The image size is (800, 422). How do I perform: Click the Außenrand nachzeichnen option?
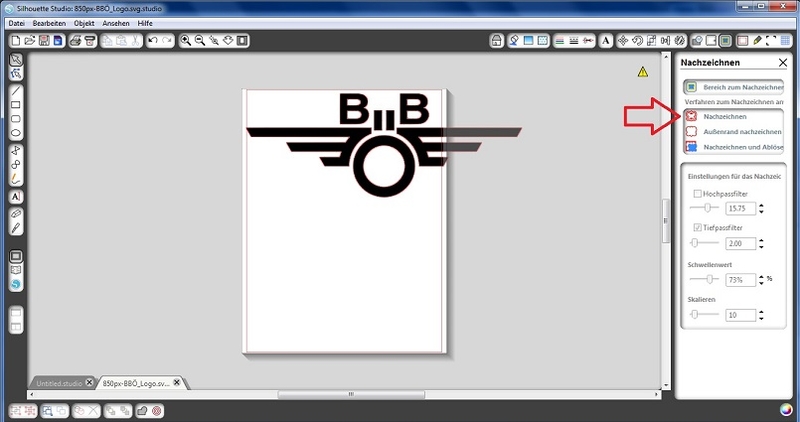(742, 131)
